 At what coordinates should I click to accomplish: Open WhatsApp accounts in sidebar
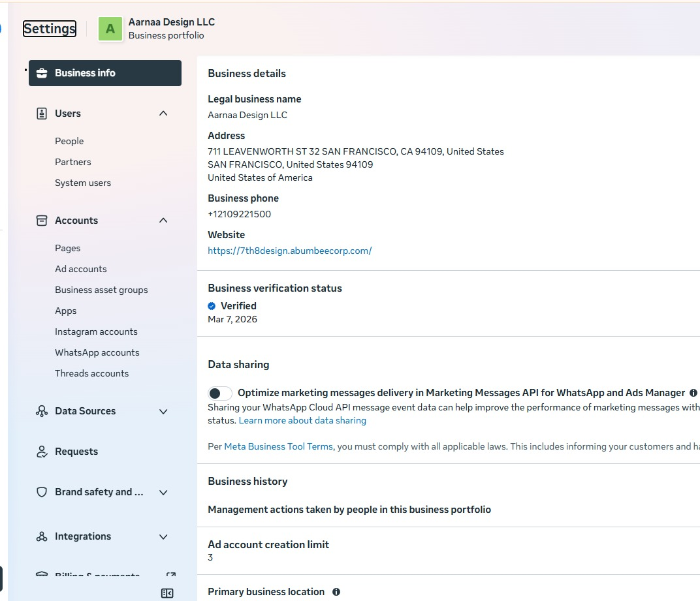point(97,352)
